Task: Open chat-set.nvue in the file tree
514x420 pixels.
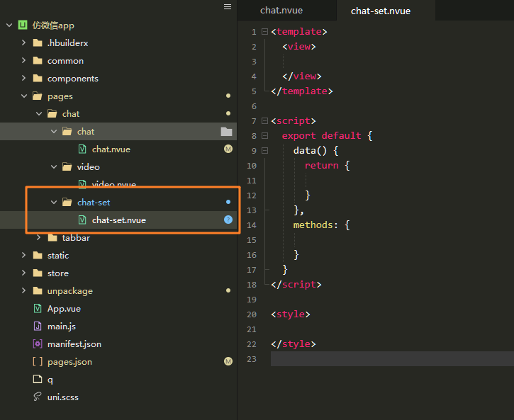Action: [118, 220]
